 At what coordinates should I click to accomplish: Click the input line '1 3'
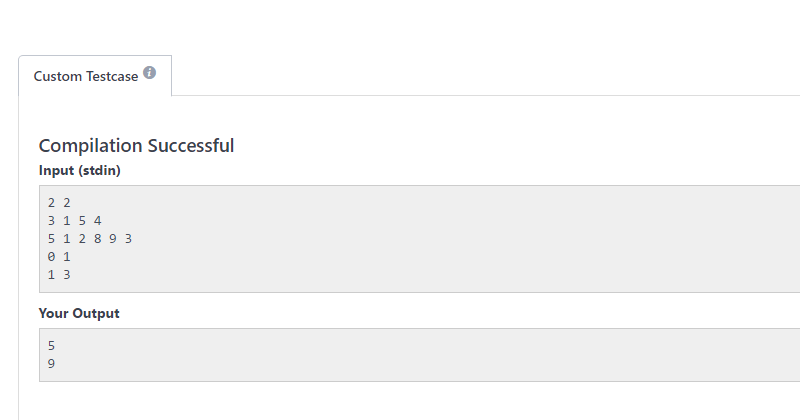tap(59, 275)
